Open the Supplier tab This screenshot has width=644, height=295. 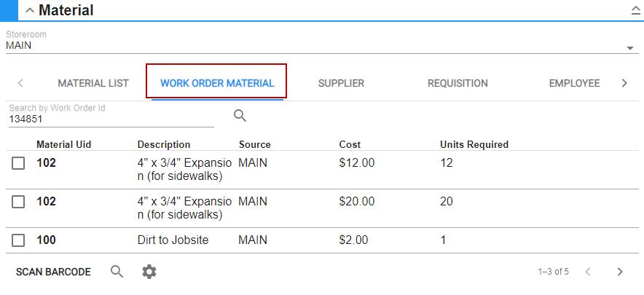click(x=341, y=83)
